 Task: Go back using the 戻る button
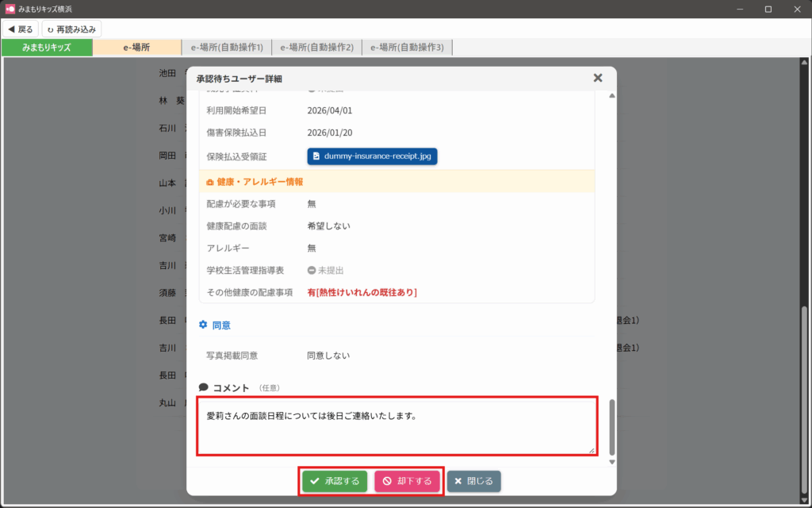coord(20,29)
